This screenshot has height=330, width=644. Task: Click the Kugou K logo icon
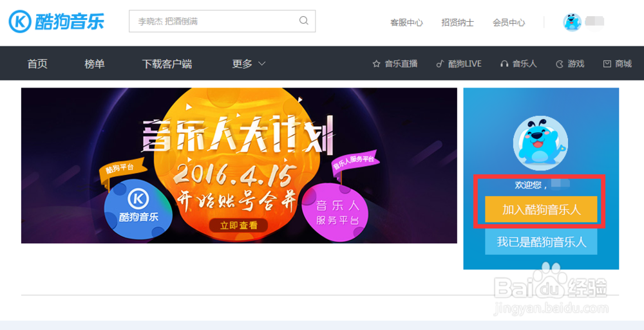[20, 21]
